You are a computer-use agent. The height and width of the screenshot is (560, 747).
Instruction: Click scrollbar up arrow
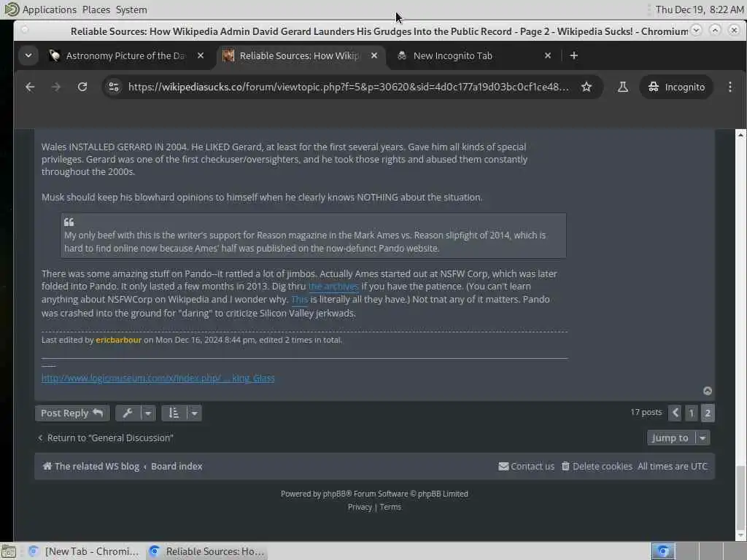pyautogui.click(x=740, y=135)
